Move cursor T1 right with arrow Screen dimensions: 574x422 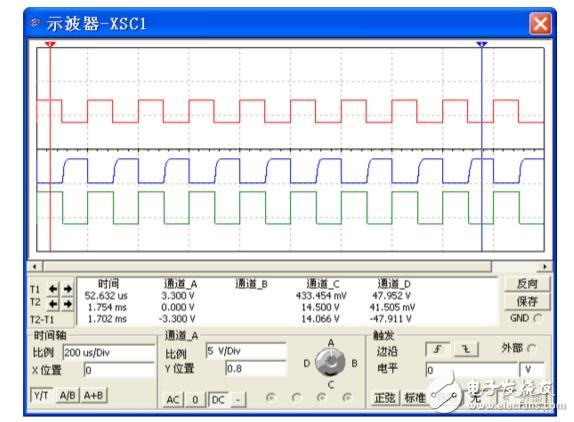click(68, 289)
